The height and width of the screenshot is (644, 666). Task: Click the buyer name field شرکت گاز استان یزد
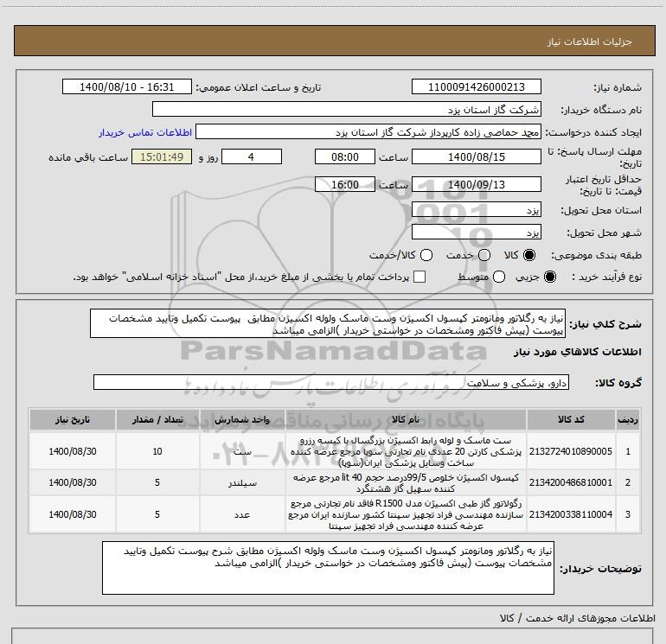point(347,110)
